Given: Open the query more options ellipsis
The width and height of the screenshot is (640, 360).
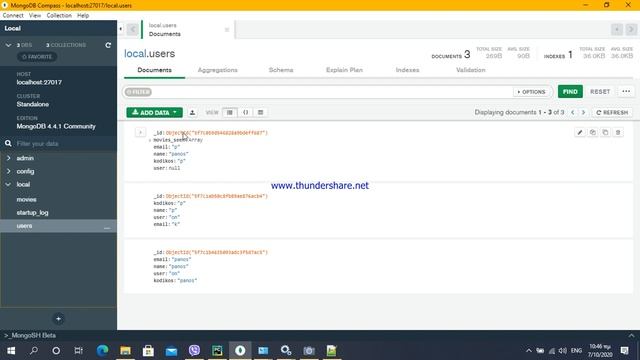Looking at the screenshot, I should click(626, 91).
